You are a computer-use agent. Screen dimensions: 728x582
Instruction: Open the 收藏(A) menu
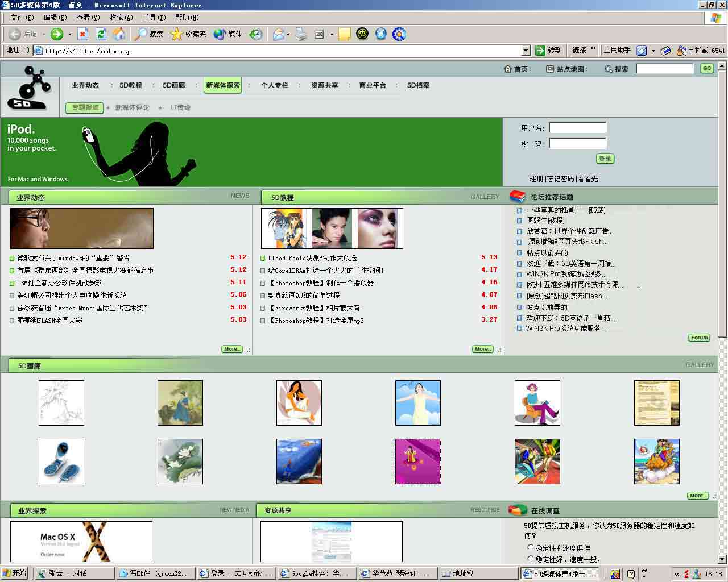pos(121,18)
